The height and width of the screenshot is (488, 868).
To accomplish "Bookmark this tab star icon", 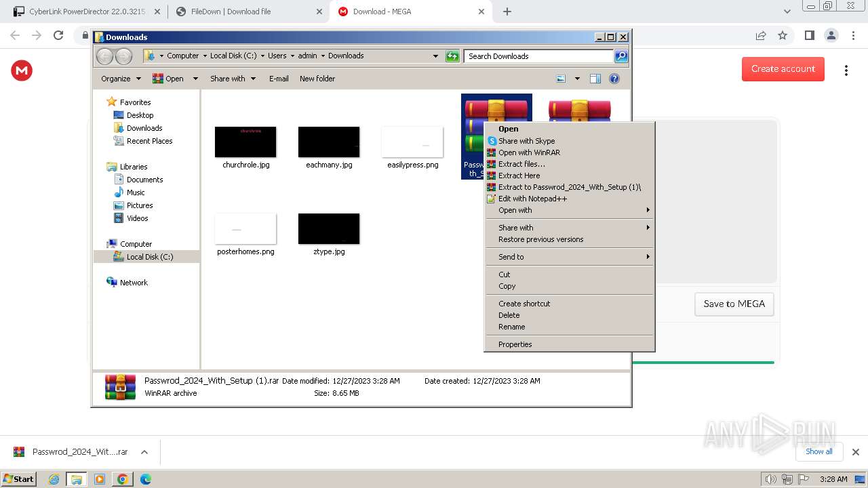I will (783, 36).
